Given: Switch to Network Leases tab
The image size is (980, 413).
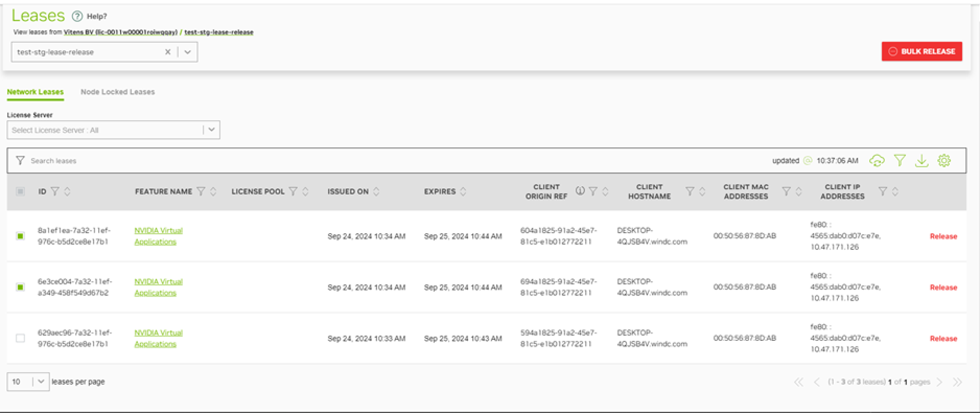Looking at the screenshot, I should click(35, 92).
